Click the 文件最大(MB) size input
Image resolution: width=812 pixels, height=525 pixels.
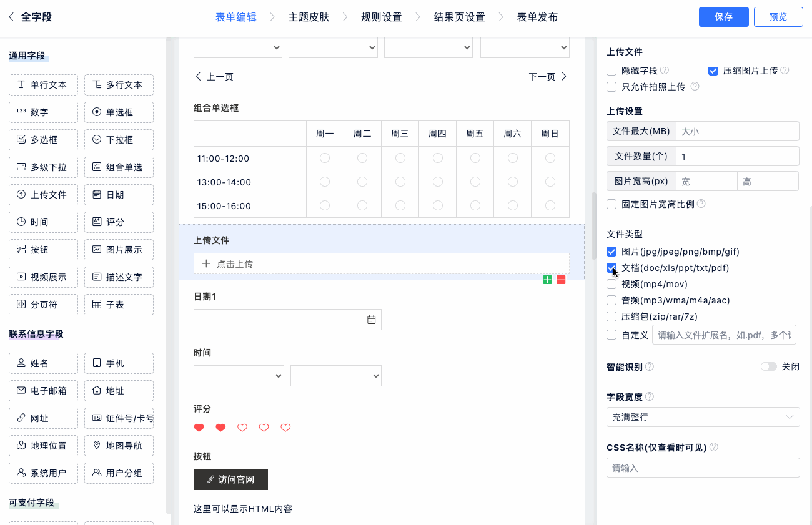coord(736,132)
